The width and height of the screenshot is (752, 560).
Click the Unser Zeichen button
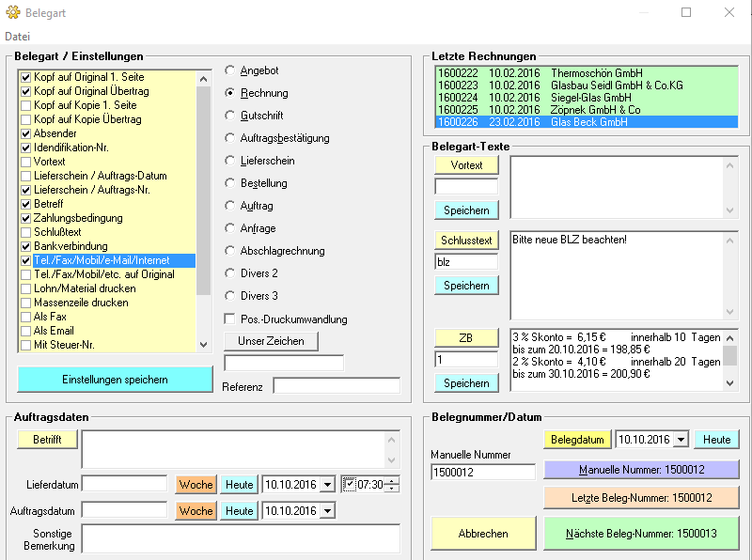[271, 341]
